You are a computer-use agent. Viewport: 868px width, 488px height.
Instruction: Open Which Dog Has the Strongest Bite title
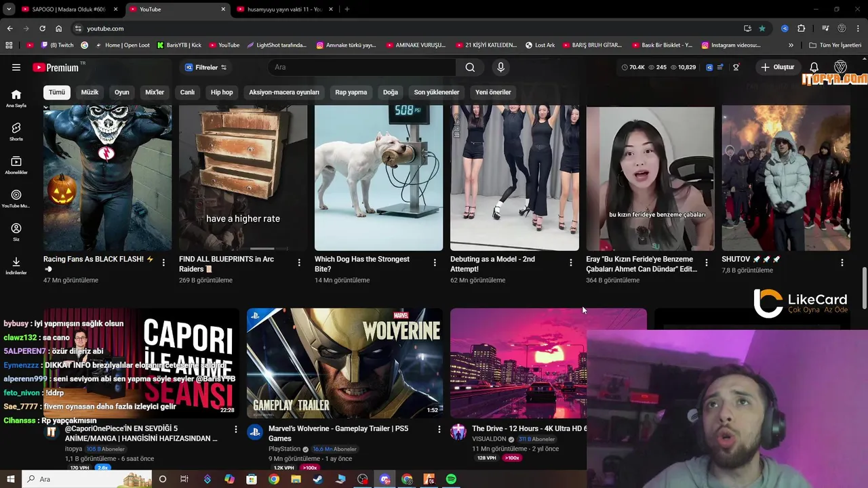click(362, 264)
